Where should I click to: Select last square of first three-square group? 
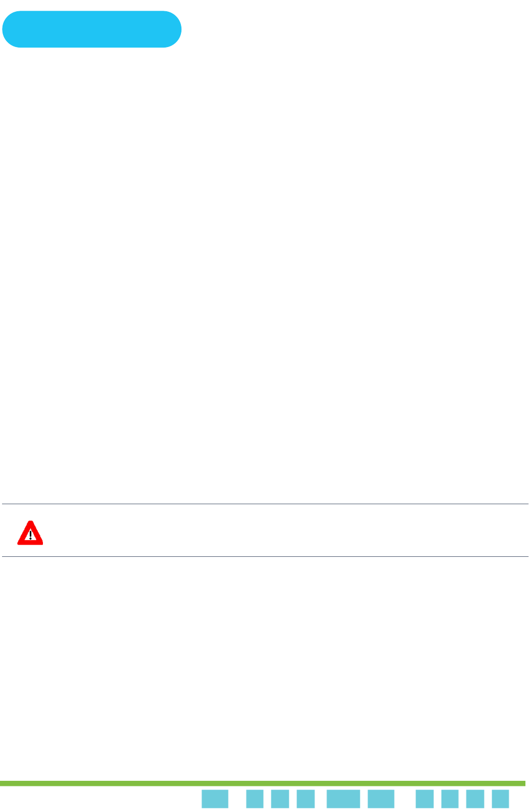[x=306, y=799]
